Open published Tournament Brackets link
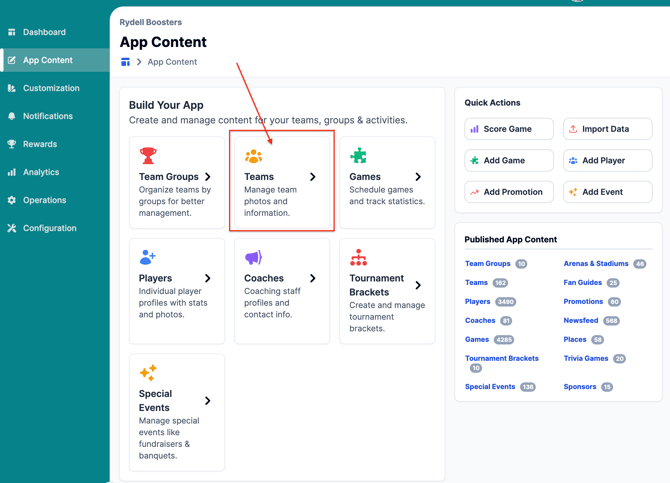Viewport: 670px width, 483px height. pos(502,358)
